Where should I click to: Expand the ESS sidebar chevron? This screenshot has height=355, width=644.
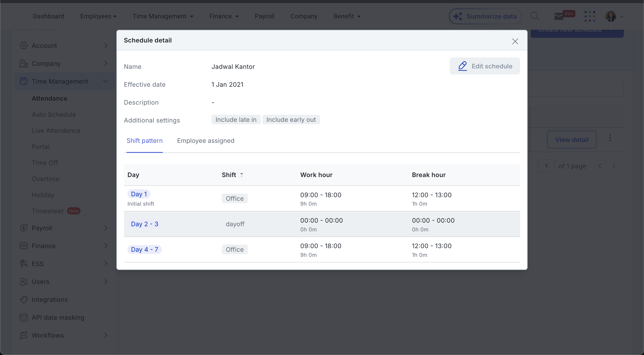click(x=106, y=264)
